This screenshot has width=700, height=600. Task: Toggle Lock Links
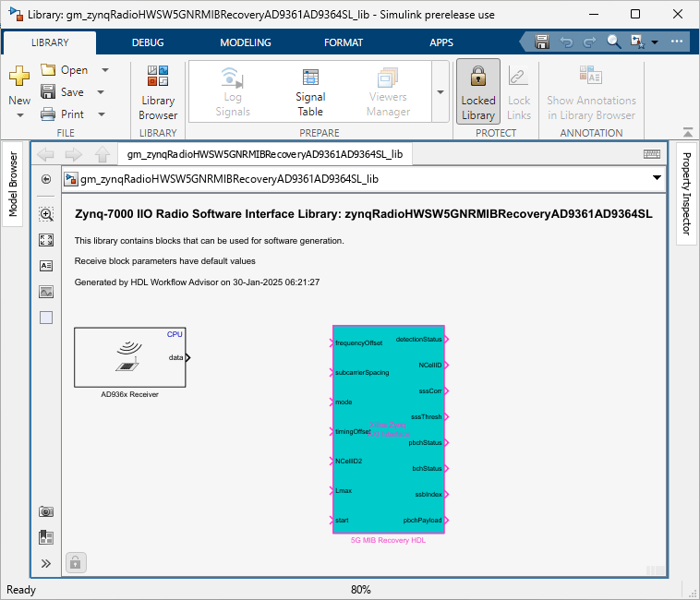(x=519, y=92)
